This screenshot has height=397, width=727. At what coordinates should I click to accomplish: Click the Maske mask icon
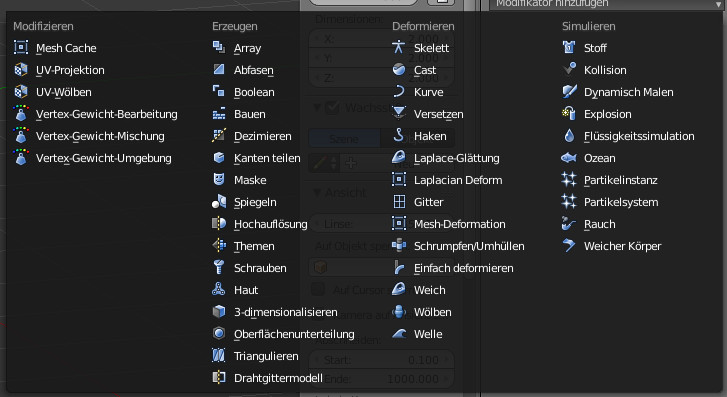pos(219,179)
